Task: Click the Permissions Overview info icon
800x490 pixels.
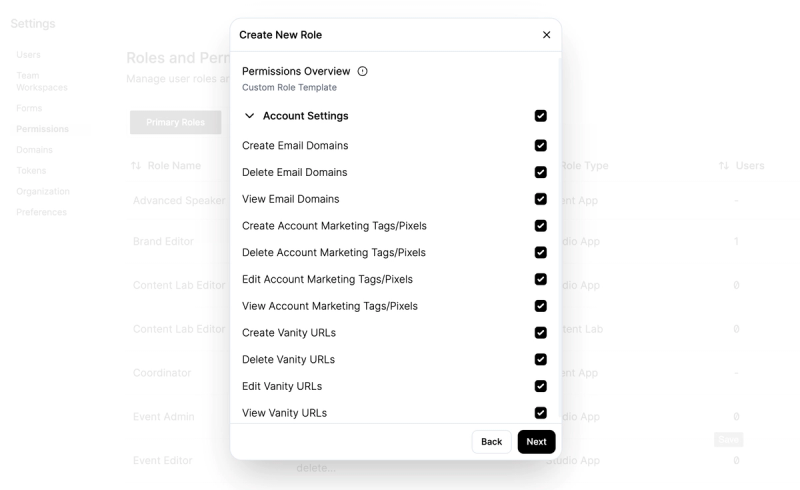Action: 362,71
